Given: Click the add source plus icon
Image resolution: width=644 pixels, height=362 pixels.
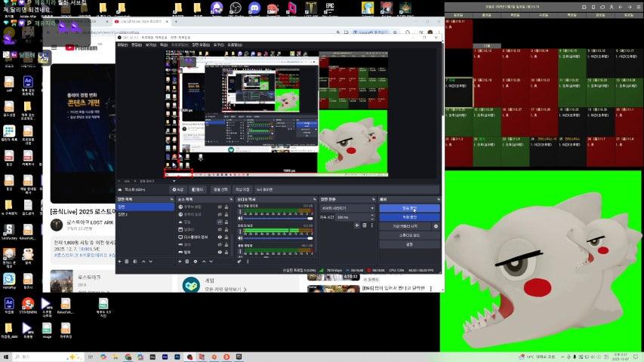Looking at the screenshot, I should [x=179, y=262].
